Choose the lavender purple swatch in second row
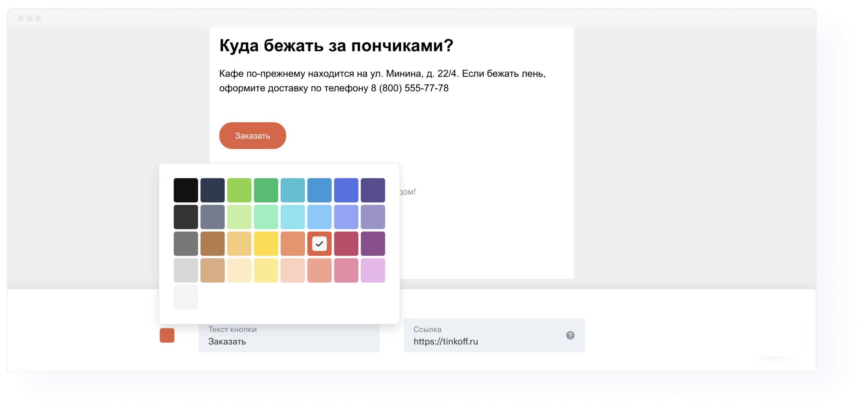 point(373,217)
